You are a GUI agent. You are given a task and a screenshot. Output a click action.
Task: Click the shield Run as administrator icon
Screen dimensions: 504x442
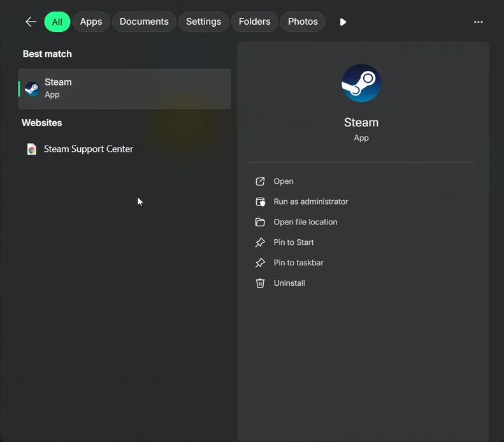(x=260, y=202)
